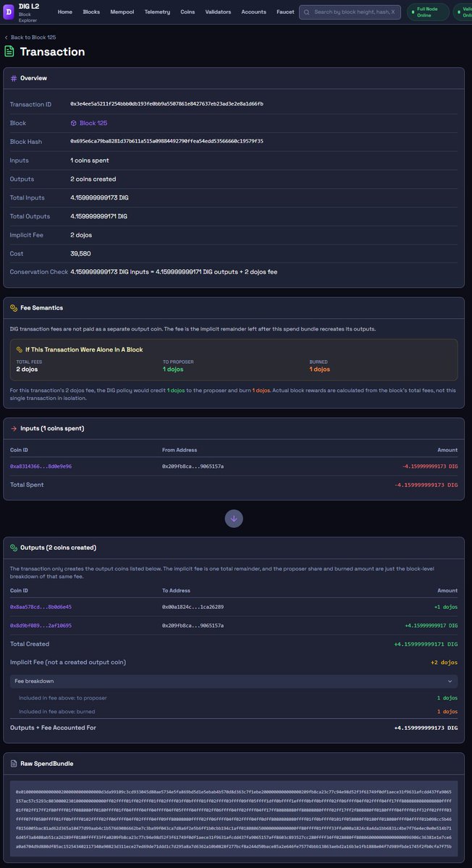Click the back arrow chevron near Back to Block
472x868 pixels.
tap(6, 37)
